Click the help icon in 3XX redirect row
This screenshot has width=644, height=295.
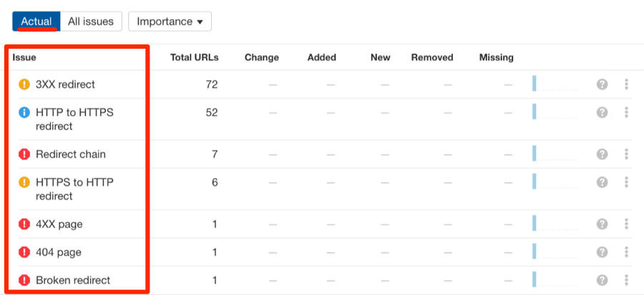pyautogui.click(x=602, y=84)
